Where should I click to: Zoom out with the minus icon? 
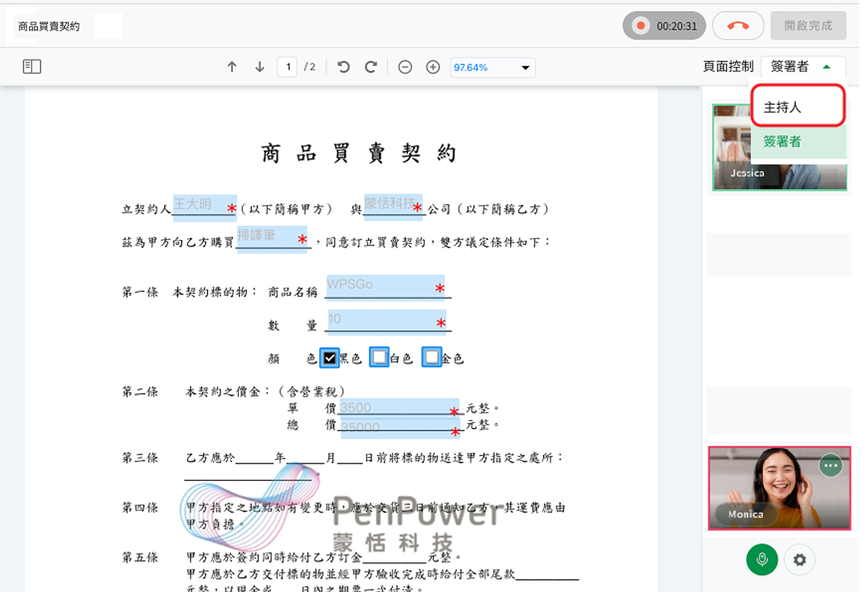[x=405, y=67]
